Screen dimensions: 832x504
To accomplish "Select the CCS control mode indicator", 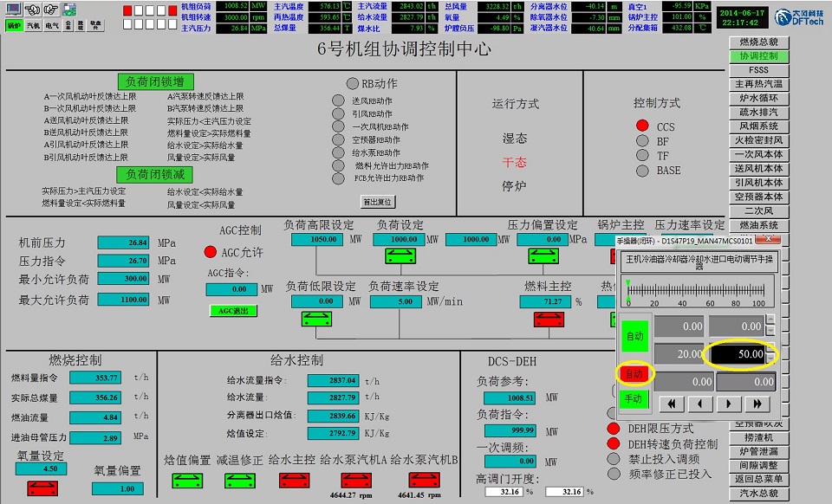I will coord(642,126).
